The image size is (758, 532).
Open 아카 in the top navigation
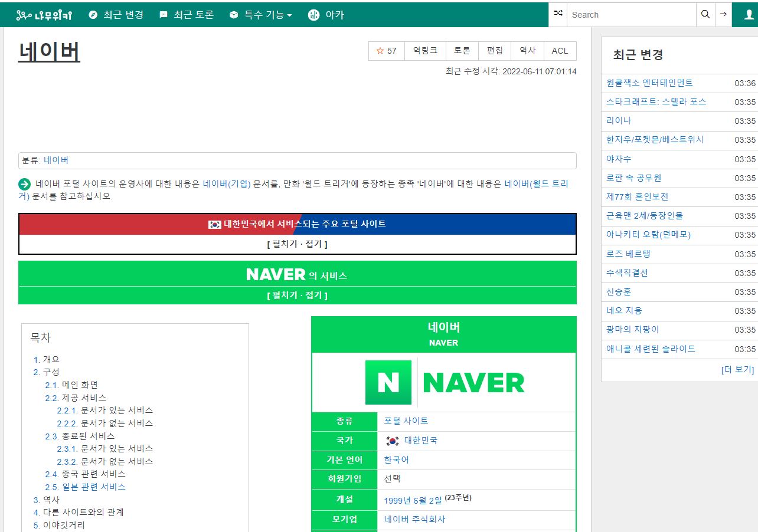[x=326, y=15]
